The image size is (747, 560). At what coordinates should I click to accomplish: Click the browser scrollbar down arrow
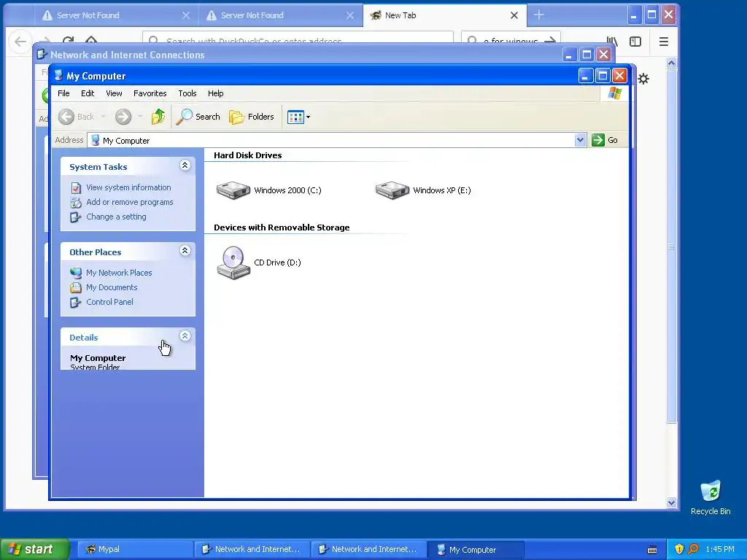671,502
